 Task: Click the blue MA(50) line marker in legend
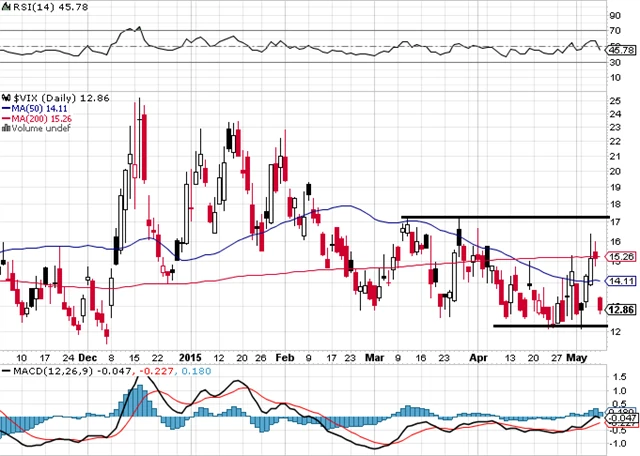pyautogui.click(x=5, y=106)
